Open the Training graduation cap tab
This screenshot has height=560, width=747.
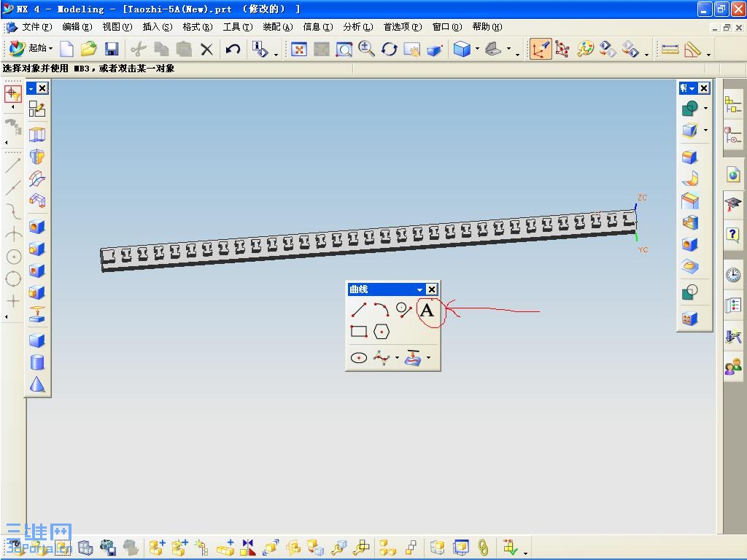pyautogui.click(x=733, y=205)
